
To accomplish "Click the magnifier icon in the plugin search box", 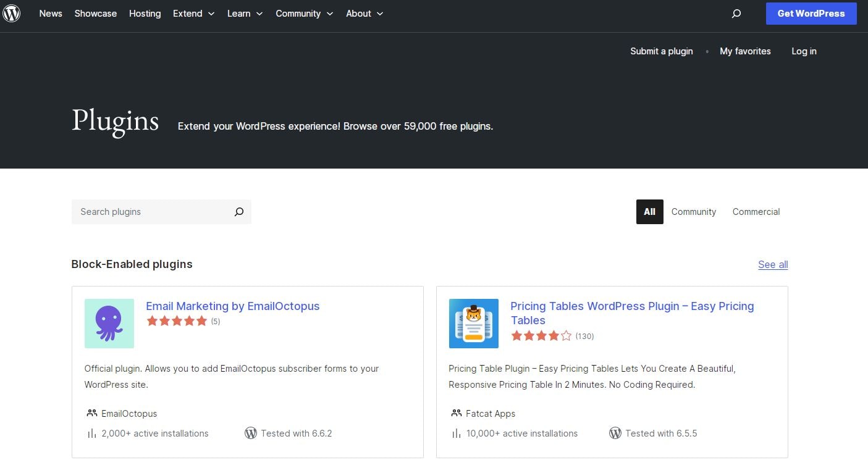I will [239, 212].
